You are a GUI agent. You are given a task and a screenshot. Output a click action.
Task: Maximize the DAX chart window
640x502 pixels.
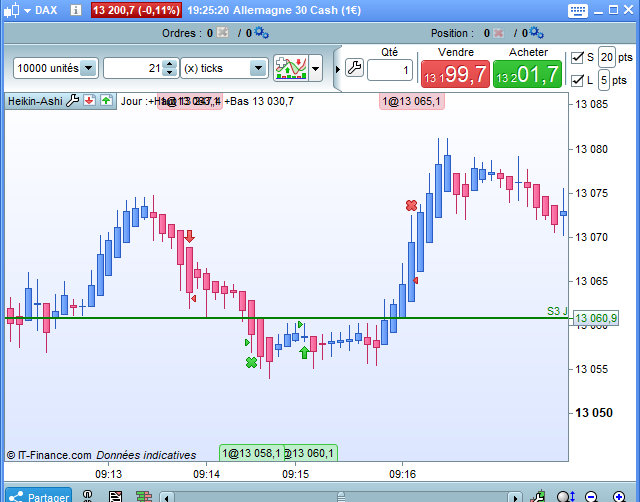point(613,10)
